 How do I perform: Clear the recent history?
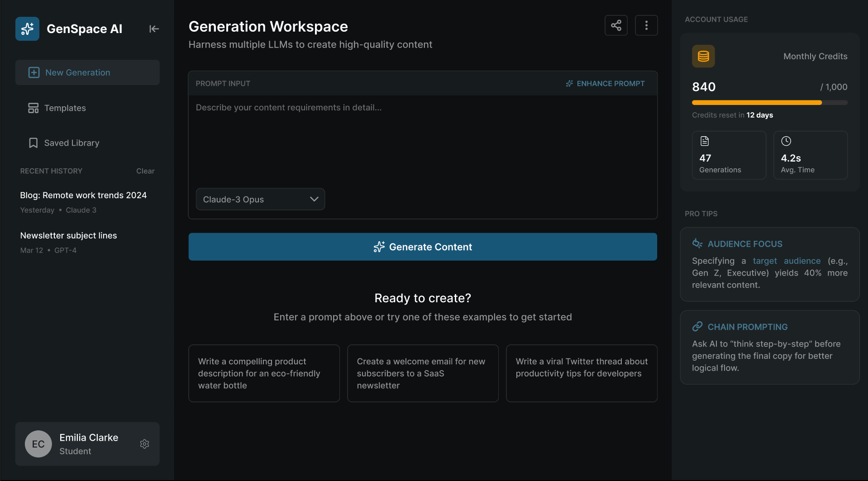tap(145, 171)
